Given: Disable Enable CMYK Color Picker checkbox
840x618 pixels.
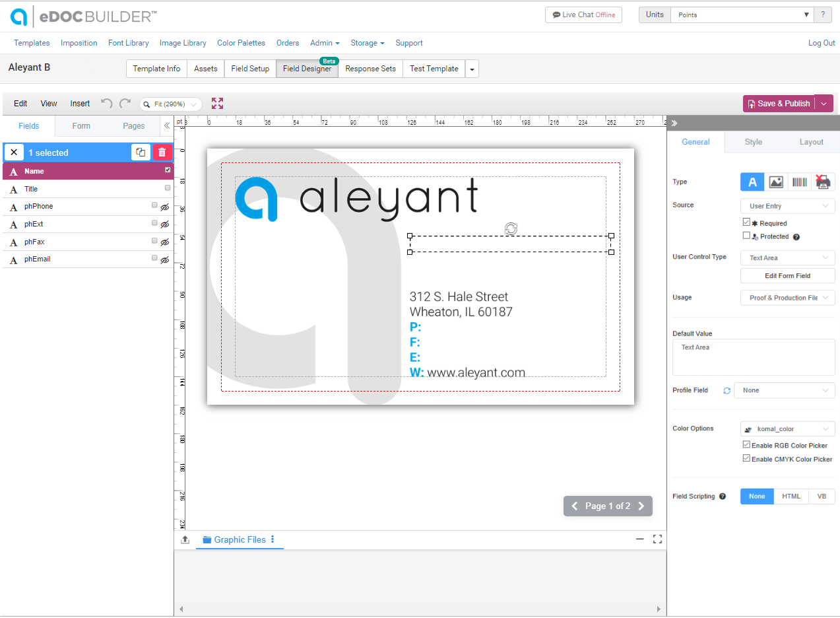Looking at the screenshot, I should tap(746, 458).
